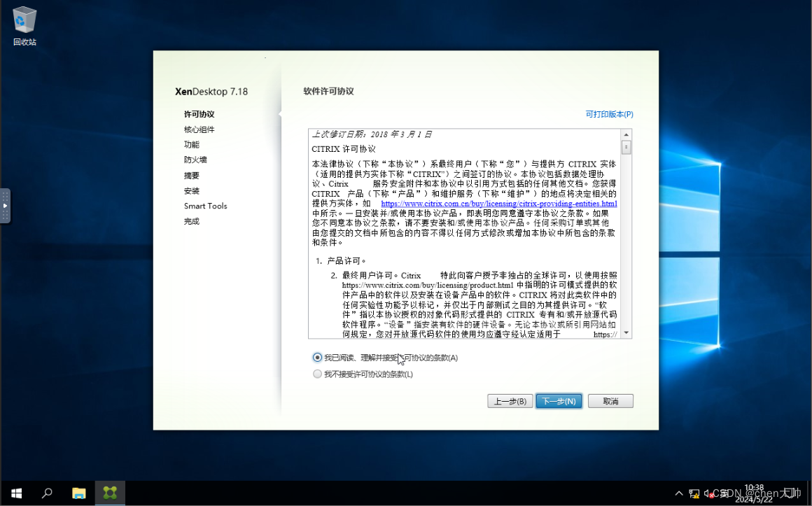Viewport: 812px width, 506px height.
Task: Select the Citrix installer taskbar icon
Action: 110,493
